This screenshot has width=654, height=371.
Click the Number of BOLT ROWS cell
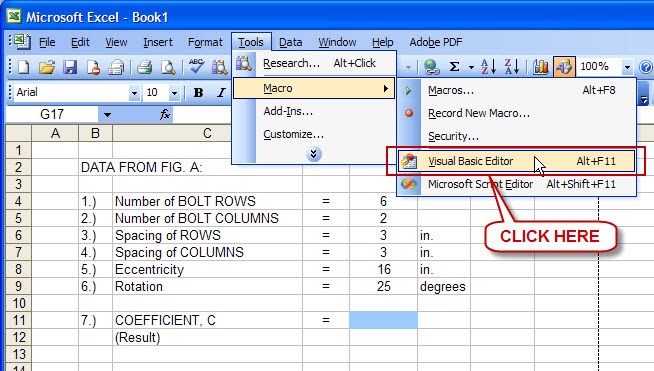click(x=207, y=201)
